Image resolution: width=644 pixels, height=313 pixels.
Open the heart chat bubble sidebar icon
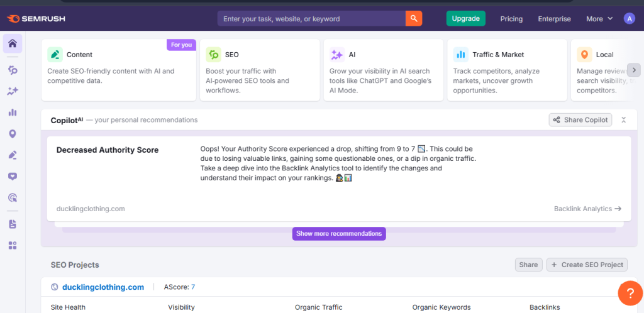coord(13,177)
